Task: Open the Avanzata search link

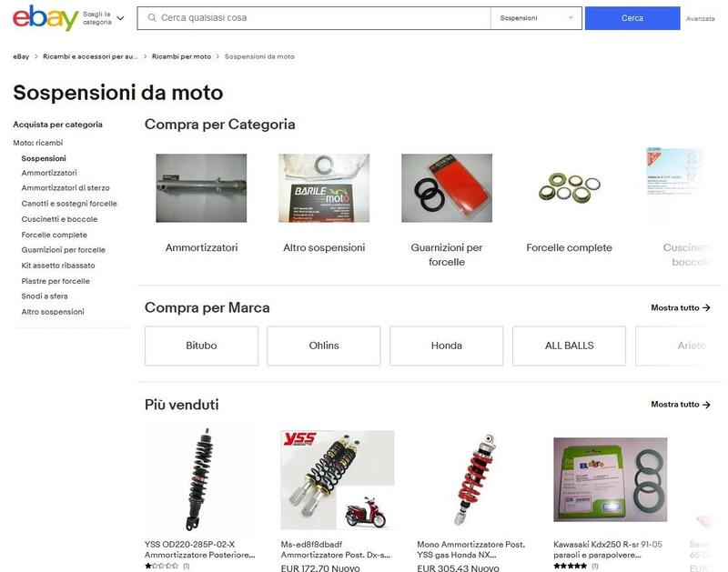Action: pos(700,18)
